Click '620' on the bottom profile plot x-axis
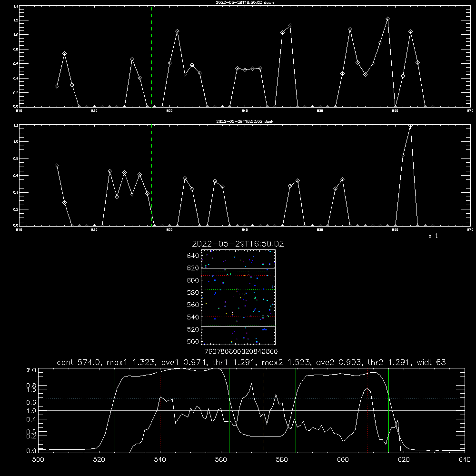This screenshot has height=476, width=476. click(x=404, y=460)
